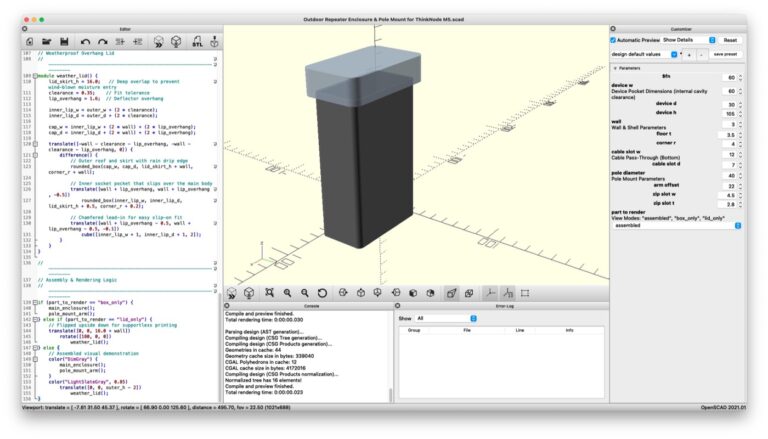Collapse the color DimGray code fold
Viewport: 768px width, 439px height.
click(35, 359)
